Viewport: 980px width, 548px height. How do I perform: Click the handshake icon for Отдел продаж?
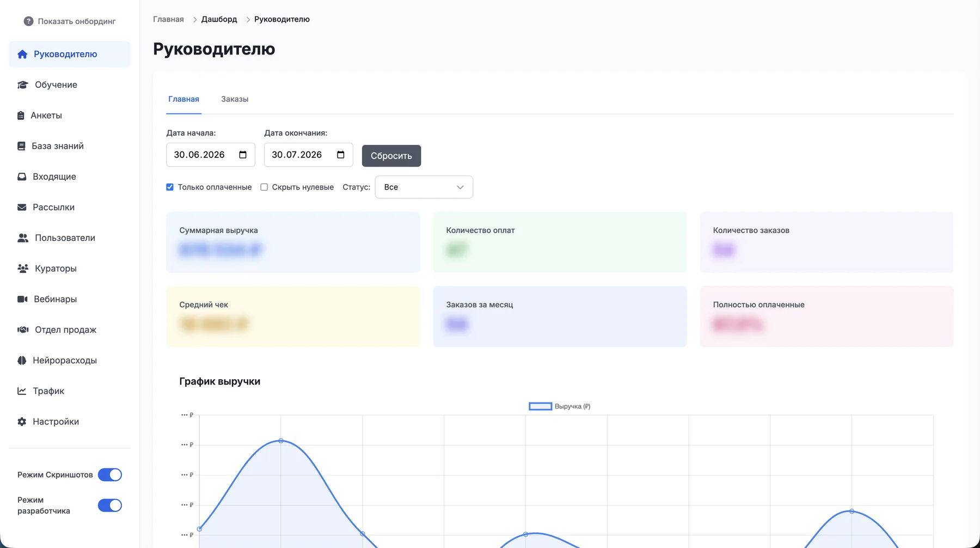(23, 330)
